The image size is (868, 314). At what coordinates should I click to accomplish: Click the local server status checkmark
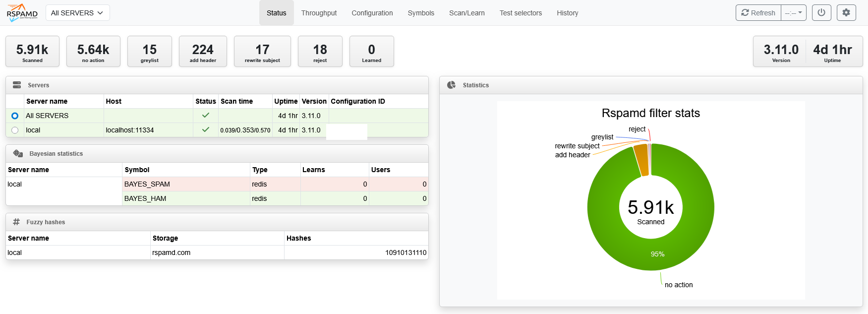pyautogui.click(x=206, y=129)
